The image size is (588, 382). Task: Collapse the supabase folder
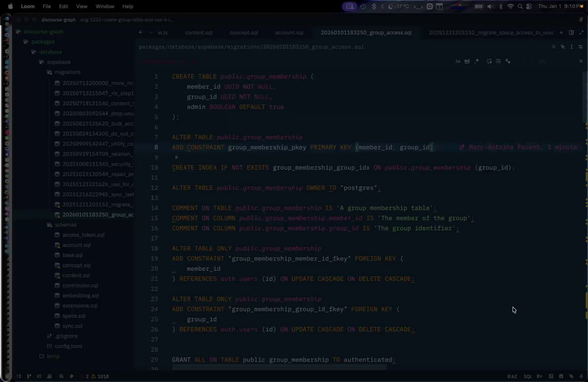[x=58, y=62]
